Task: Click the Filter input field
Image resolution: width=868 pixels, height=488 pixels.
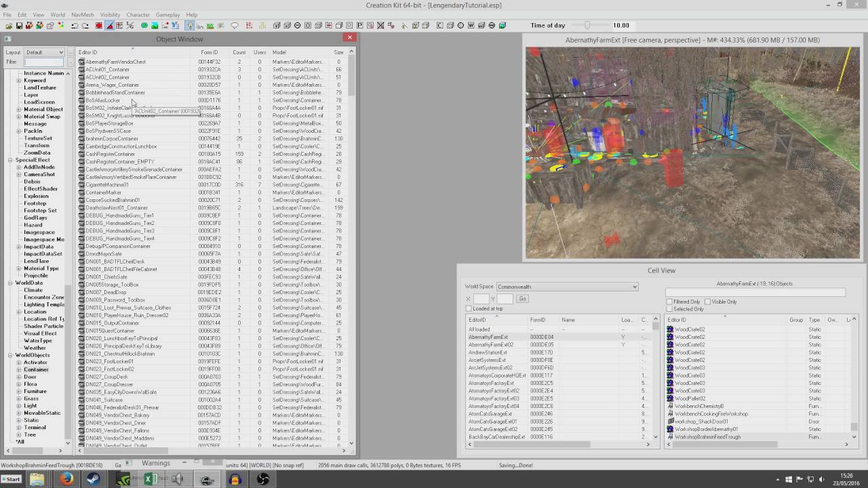Action: pos(44,62)
